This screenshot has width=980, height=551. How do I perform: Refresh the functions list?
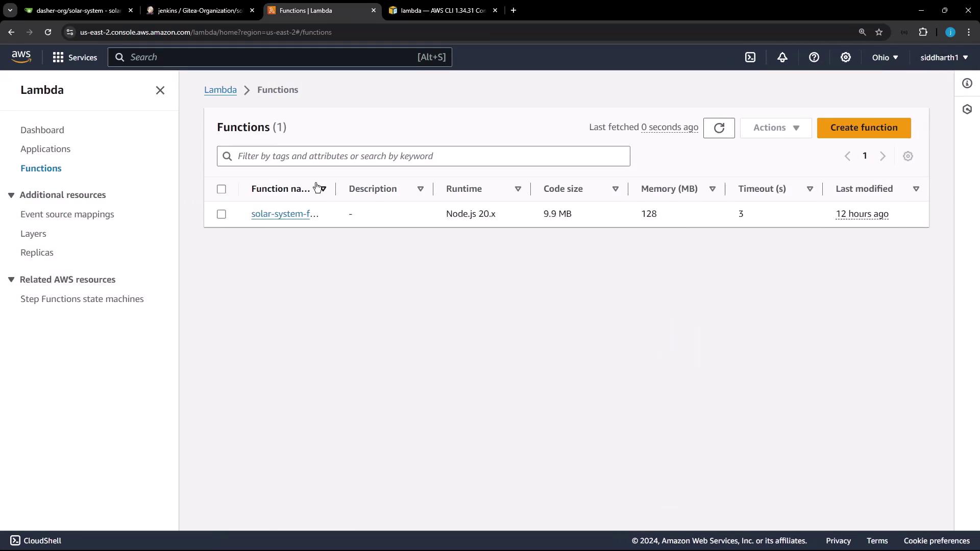point(719,128)
